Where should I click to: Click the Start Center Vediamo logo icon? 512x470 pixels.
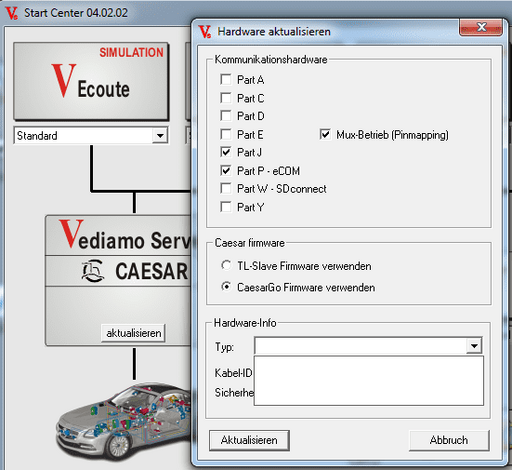pos(12,13)
